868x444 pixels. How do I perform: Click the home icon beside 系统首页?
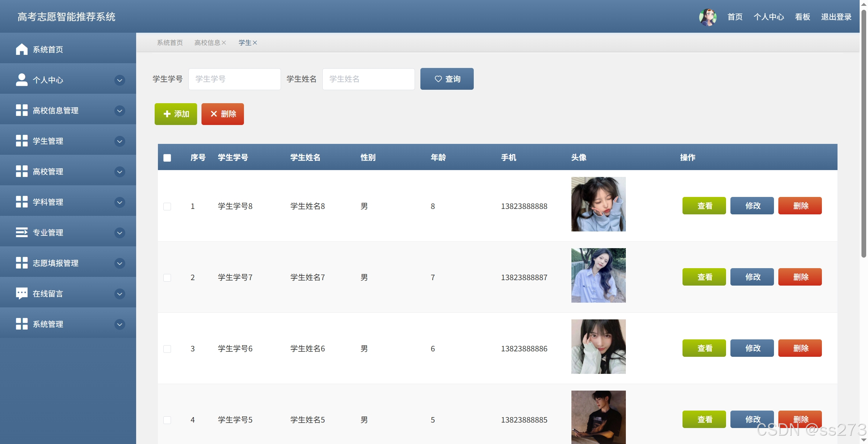(21, 49)
